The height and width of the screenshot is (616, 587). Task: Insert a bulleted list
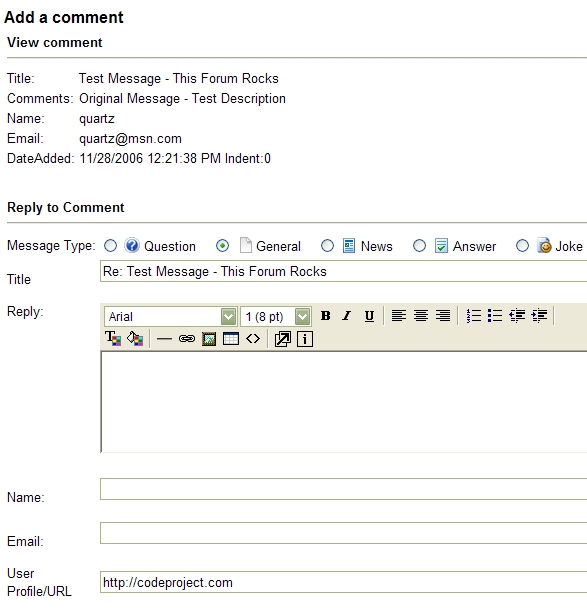point(495,316)
